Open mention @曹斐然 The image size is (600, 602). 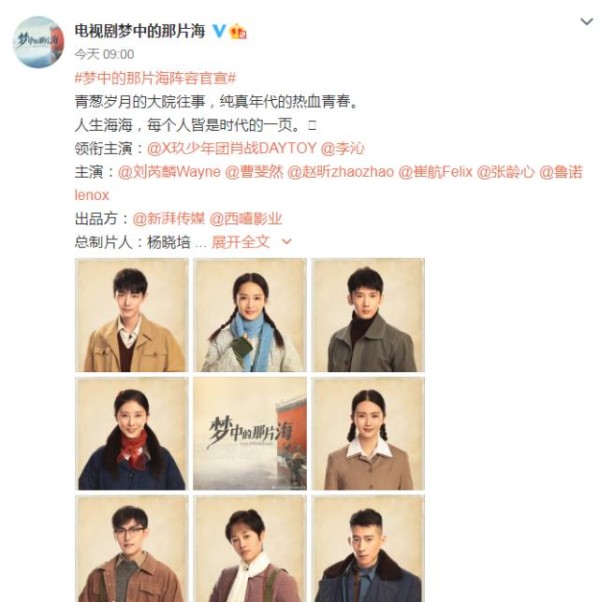coord(254,172)
